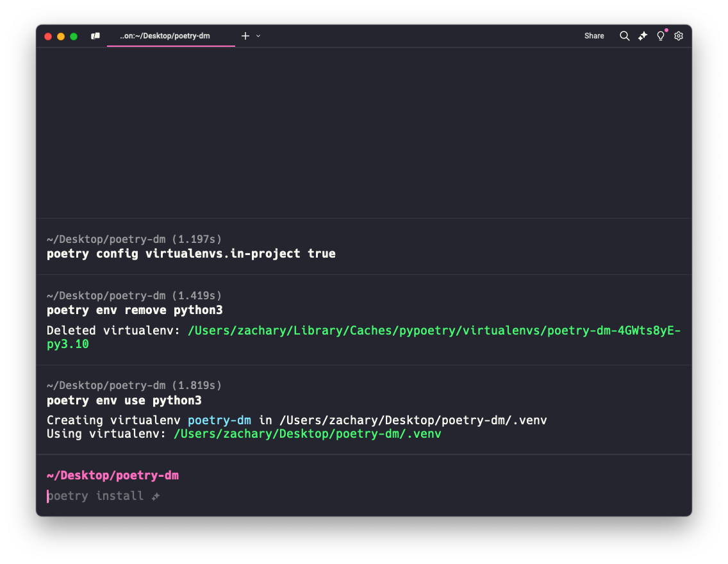Click the lightbulb notifications icon

point(661,36)
